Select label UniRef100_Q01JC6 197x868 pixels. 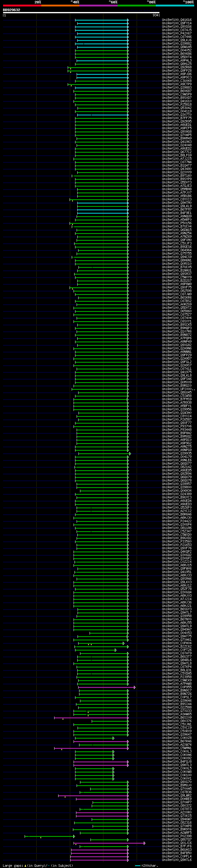click(x=176, y=843)
